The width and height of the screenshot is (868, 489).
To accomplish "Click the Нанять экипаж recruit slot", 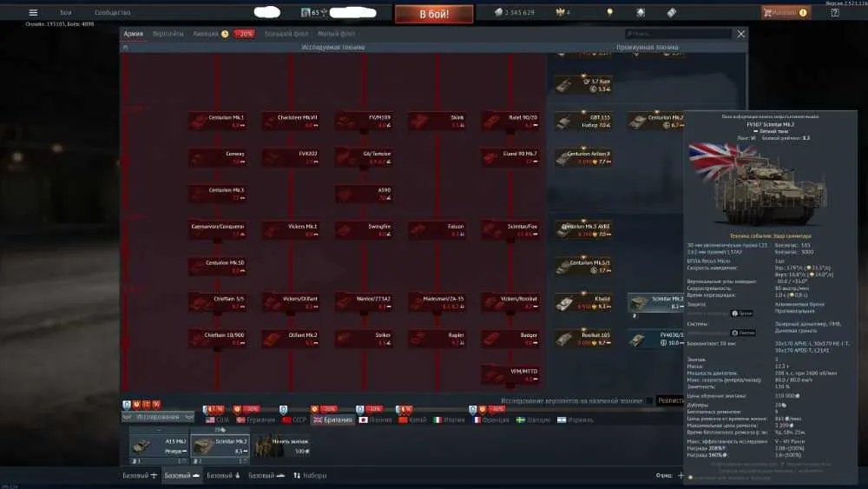I will tap(284, 446).
